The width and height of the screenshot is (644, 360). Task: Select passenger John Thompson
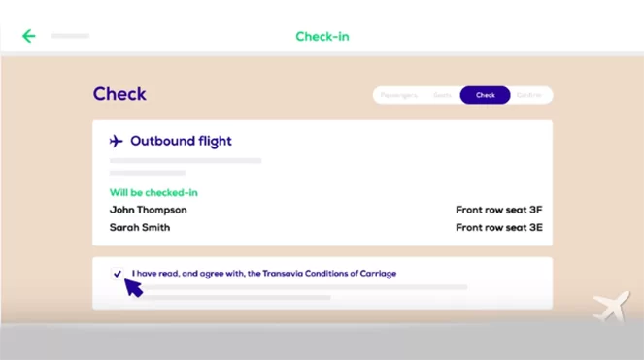(x=149, y=210)
